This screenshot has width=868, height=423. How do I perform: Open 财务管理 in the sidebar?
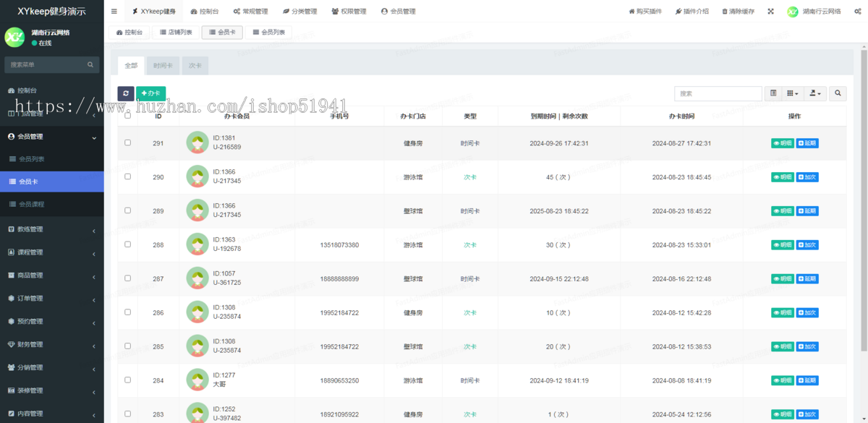(x=52, y=344)
